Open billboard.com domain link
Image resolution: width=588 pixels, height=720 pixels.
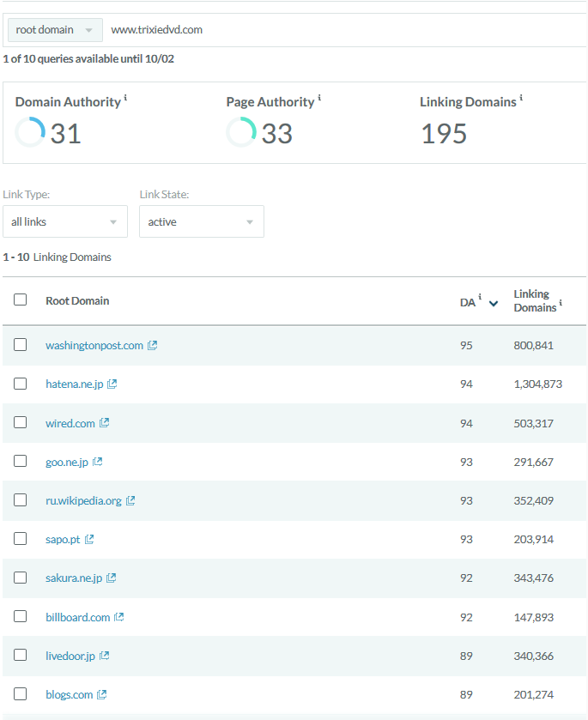coord(77,617)
